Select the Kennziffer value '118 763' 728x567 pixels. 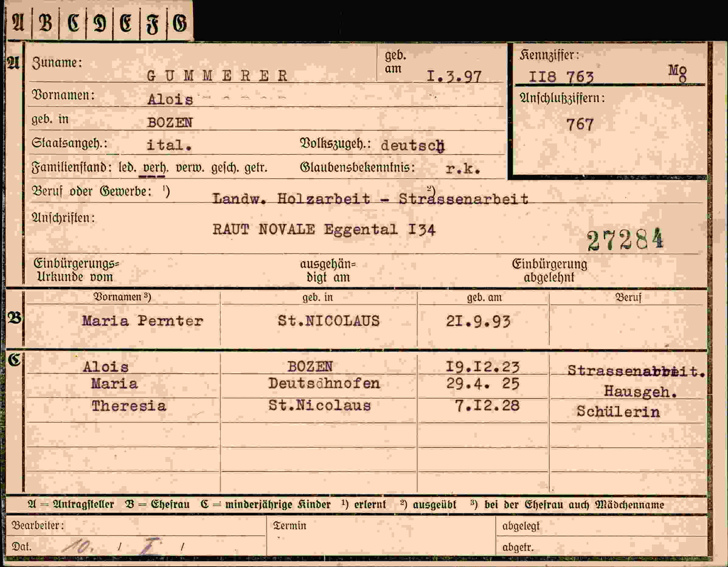tap(561, 77)
